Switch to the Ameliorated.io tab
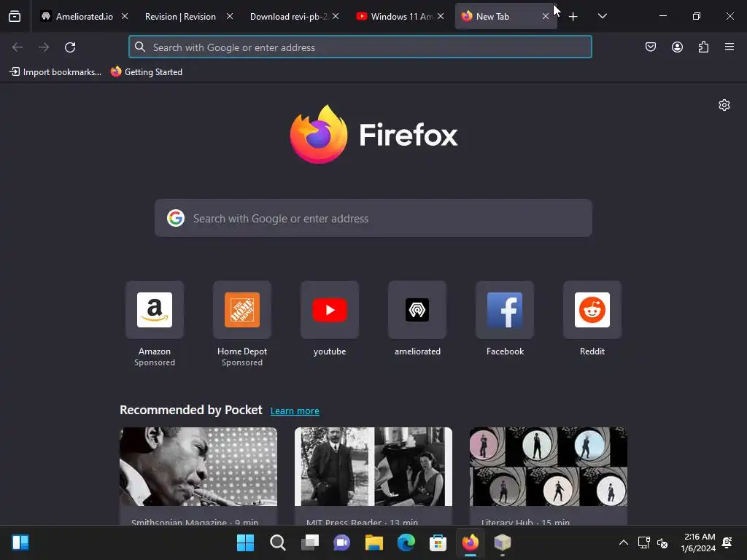 (85, 16)
